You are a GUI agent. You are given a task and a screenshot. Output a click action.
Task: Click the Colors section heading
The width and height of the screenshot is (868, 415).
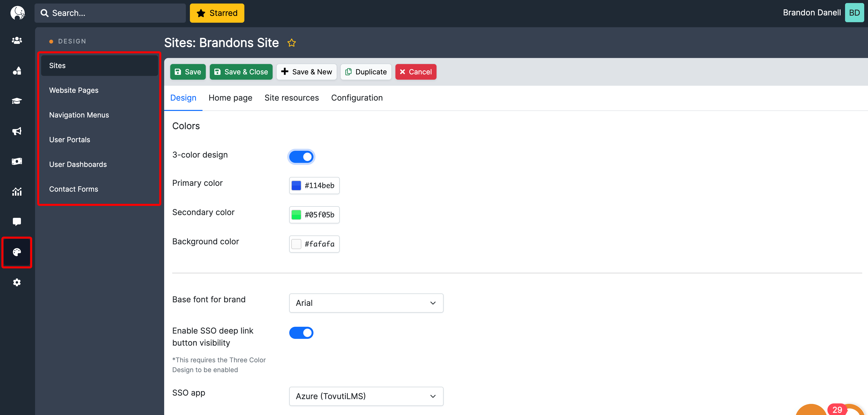(x=186, y=126)
